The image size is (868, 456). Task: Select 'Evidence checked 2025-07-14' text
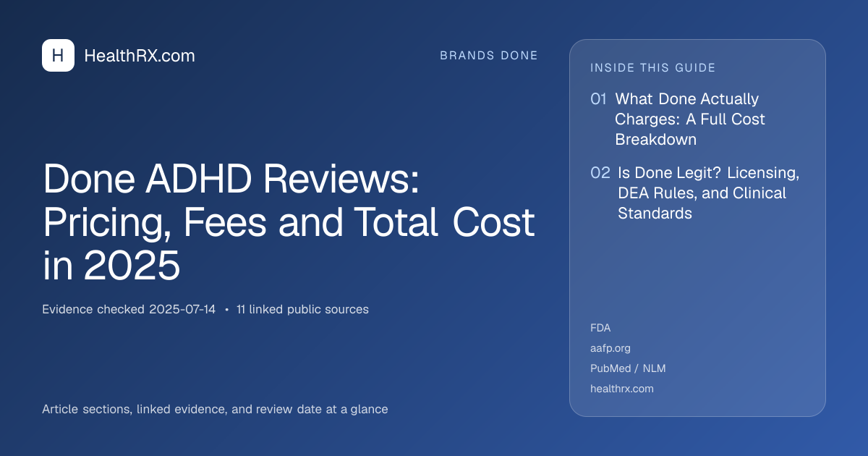(x=129, y=309)
